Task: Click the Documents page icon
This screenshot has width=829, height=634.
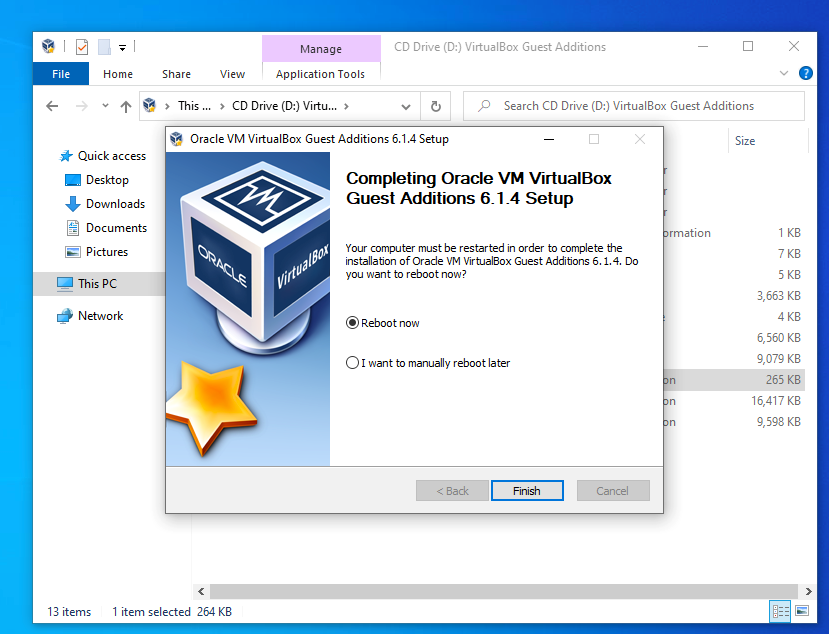Action: [72, 228]
